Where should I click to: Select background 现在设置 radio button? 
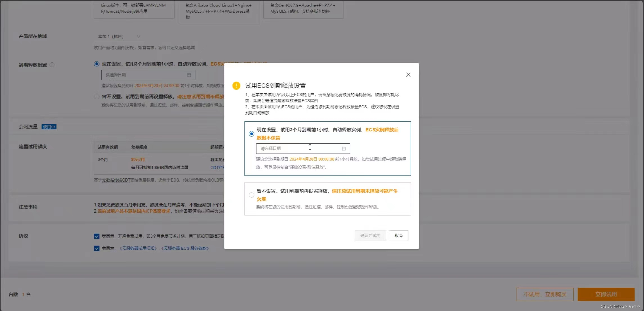click(x=96, y=64)
